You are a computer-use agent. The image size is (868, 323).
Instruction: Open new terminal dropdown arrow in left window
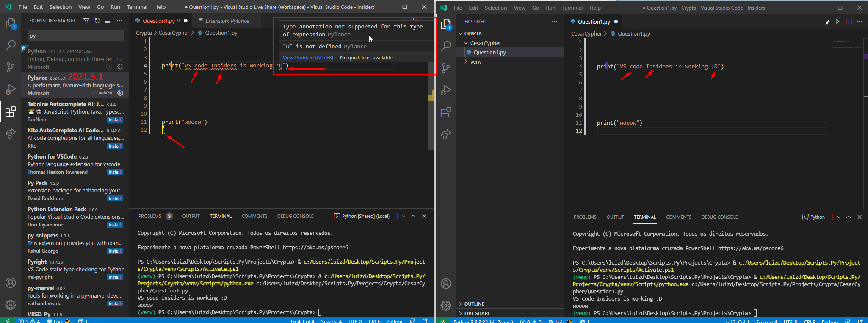click(x=404, y=216)
